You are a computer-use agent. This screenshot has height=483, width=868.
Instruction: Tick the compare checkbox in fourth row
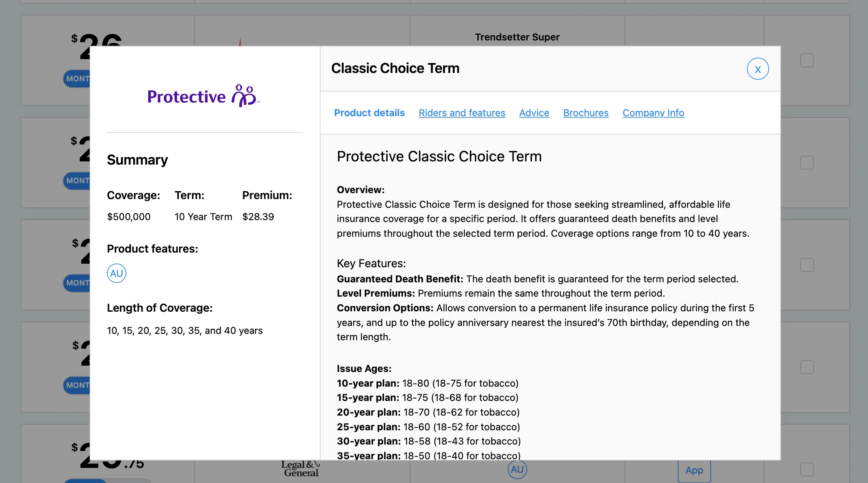[807, 367]
